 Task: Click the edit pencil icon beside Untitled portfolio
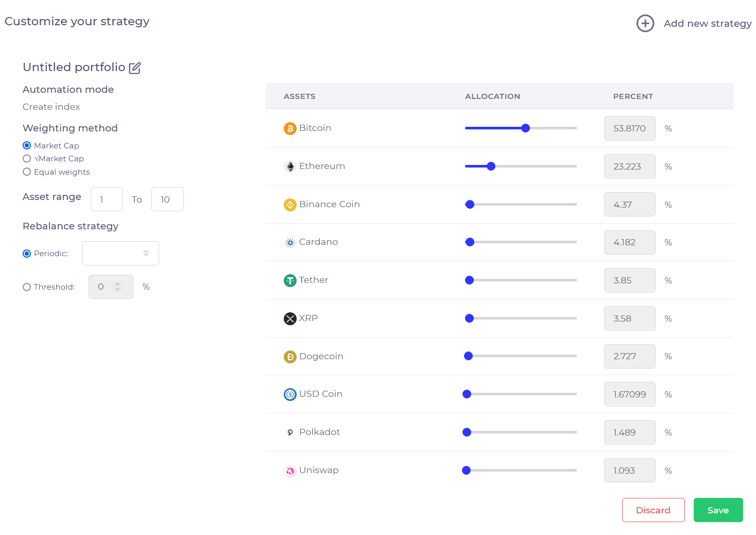[135, 68]
